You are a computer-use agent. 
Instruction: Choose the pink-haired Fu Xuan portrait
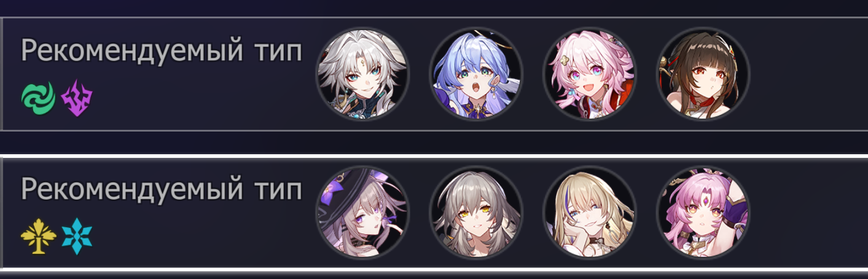coord(703,213)
